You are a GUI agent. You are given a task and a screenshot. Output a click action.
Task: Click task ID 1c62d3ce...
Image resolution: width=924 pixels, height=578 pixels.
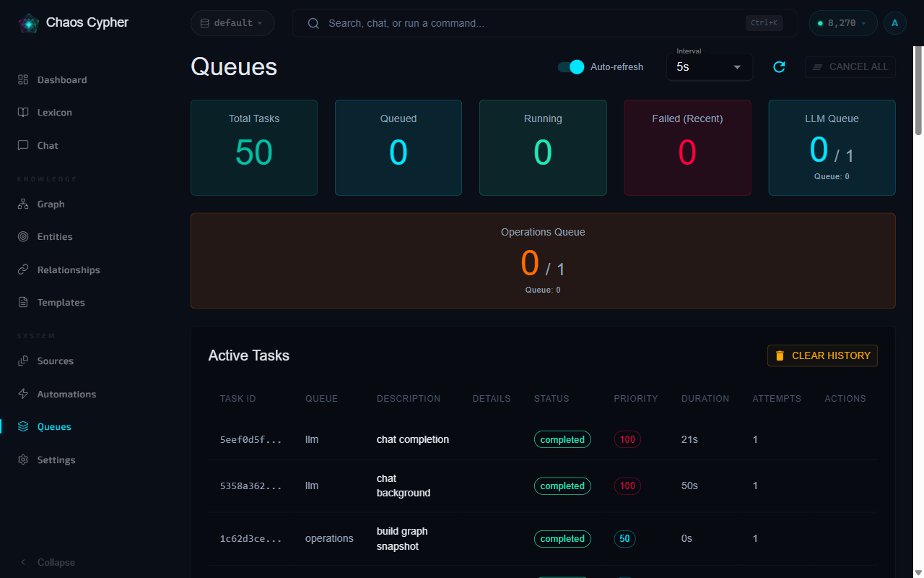[x=251, y=539]
